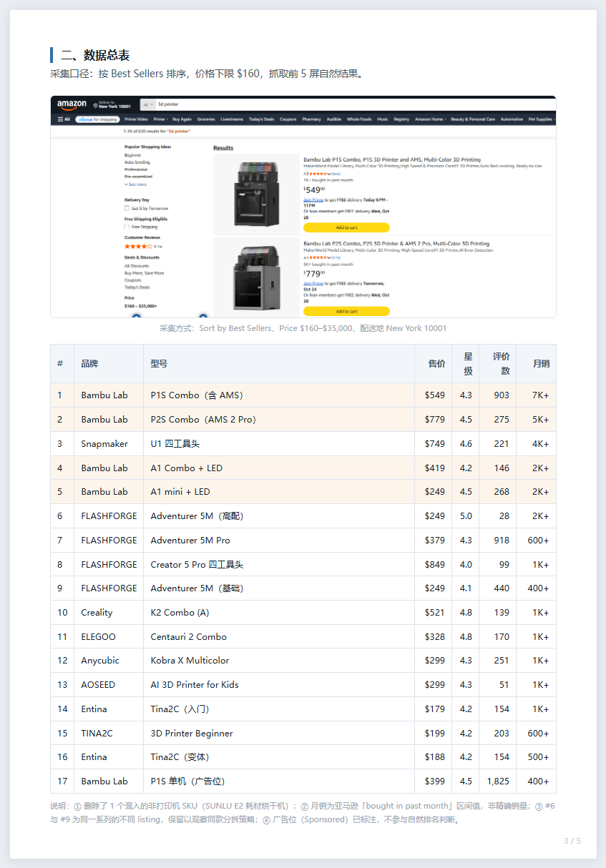Open Whole Foods in the nav bar

coord(359,119)
